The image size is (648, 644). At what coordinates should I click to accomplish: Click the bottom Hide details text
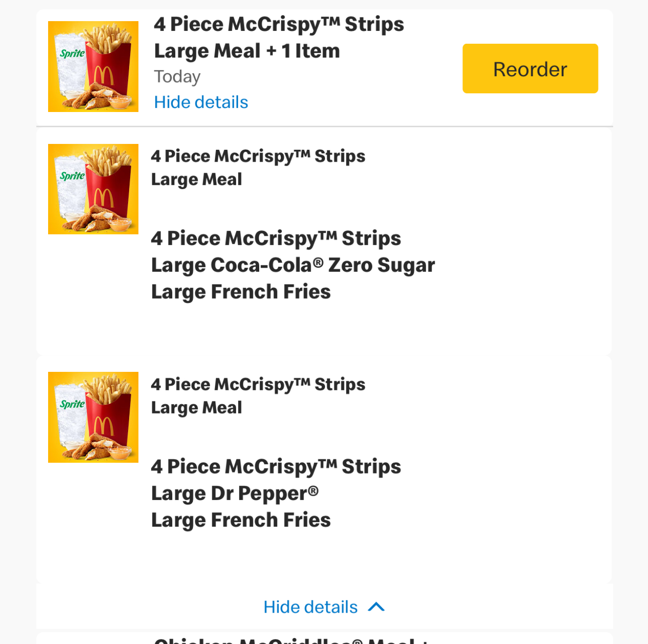pyautogui.click(x=310, y=607)
